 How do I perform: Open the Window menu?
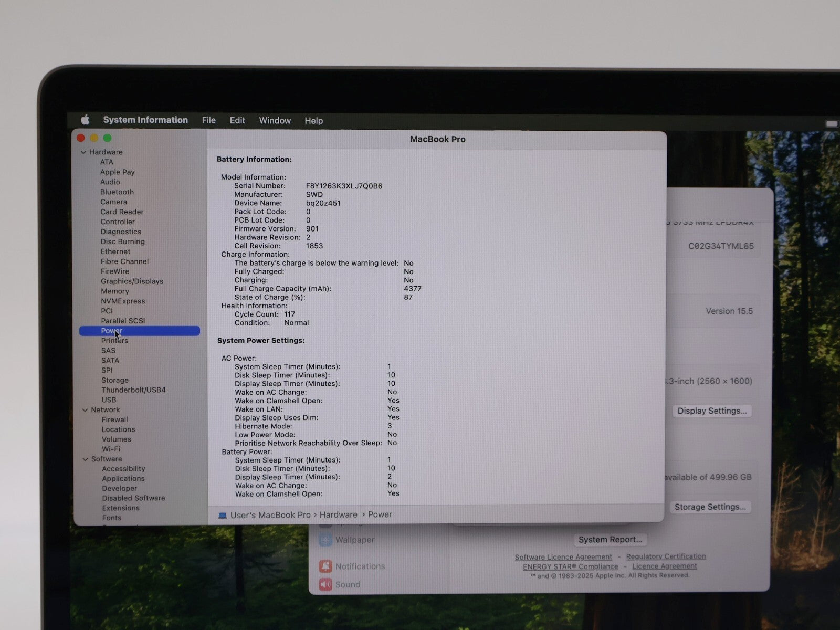275,120
